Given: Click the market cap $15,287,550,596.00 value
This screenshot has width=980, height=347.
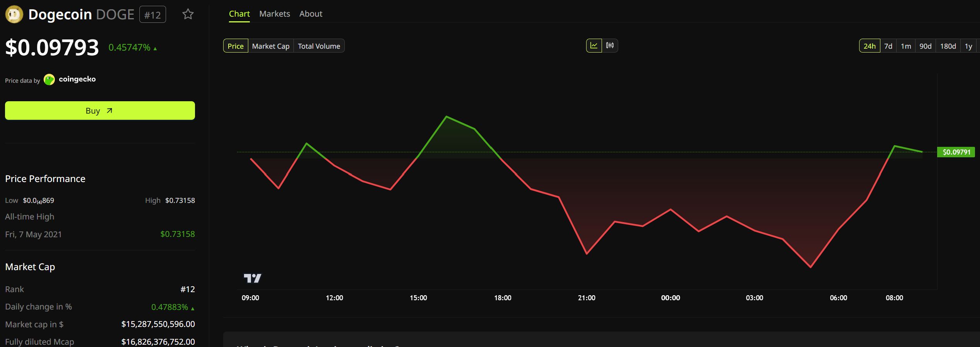Looking at the screenshot, I should tap(158, 324).
